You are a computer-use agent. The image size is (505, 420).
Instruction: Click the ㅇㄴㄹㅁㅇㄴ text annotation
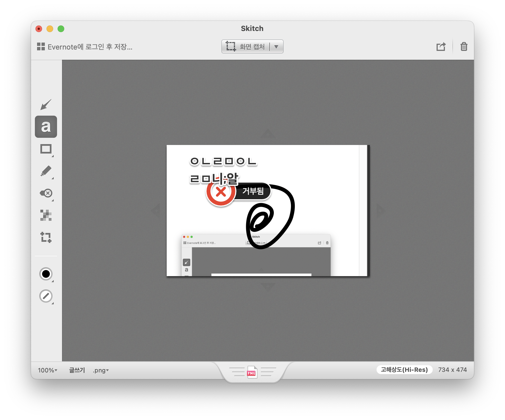click(223, 161)
